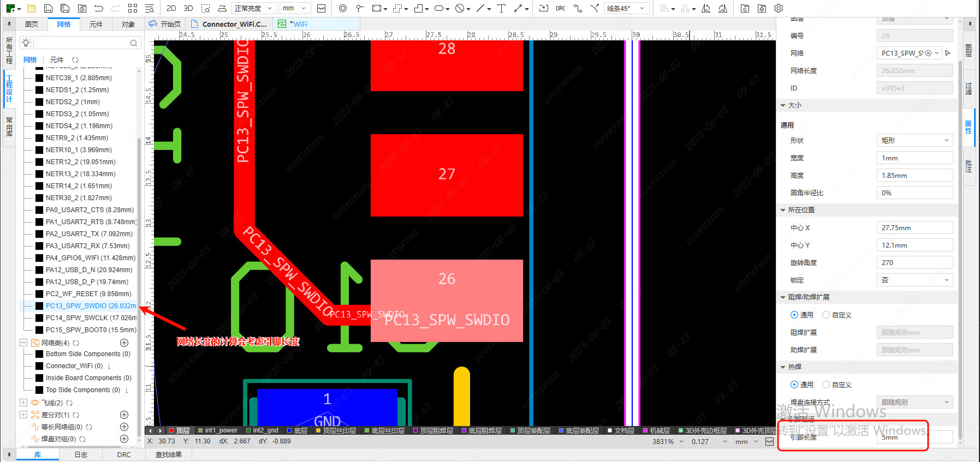Image resolution: width=980 pixels, height=462 pixels.
Task: Switch to 3D view mode
Action: click(x=188, y=8)
